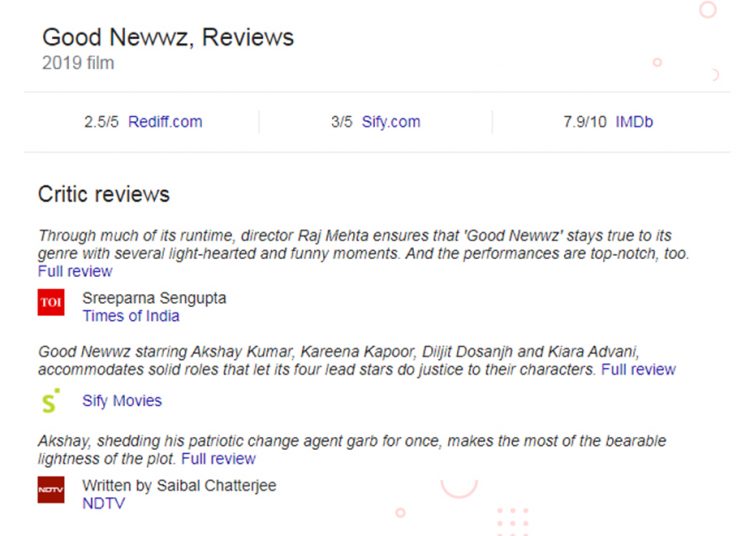Click the 3/5 rating score
The image size is (750, 536).
click(x=341, y=122)
